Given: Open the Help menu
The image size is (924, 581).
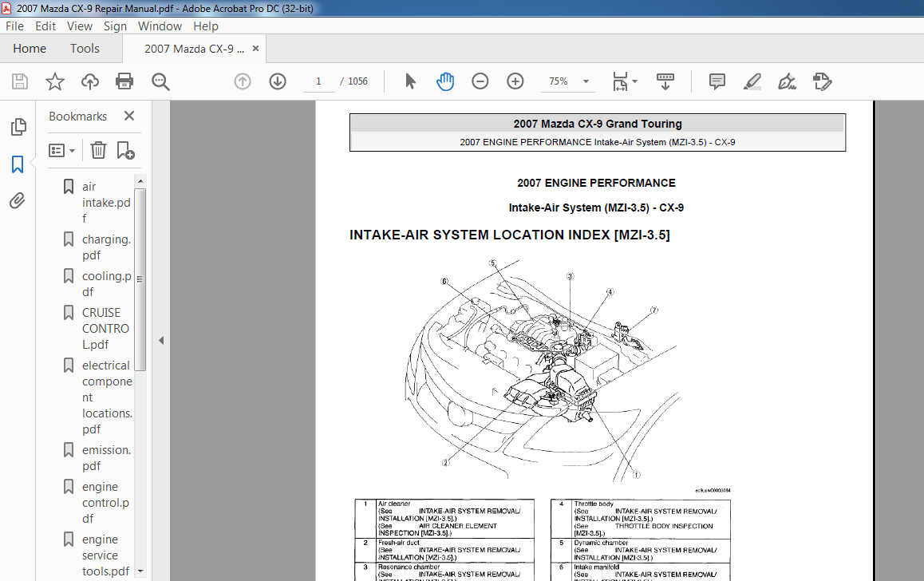Looking at the screenshot, I should (x=206, y=26).
